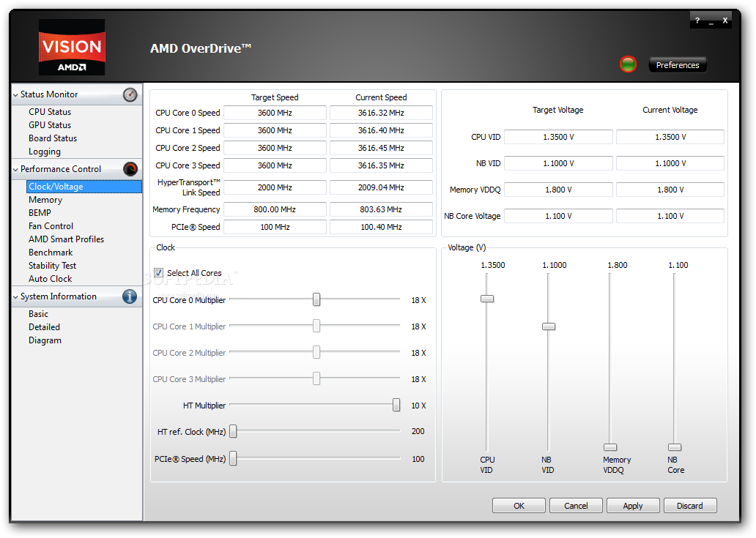Click the Cancel button

pos(576,506)
